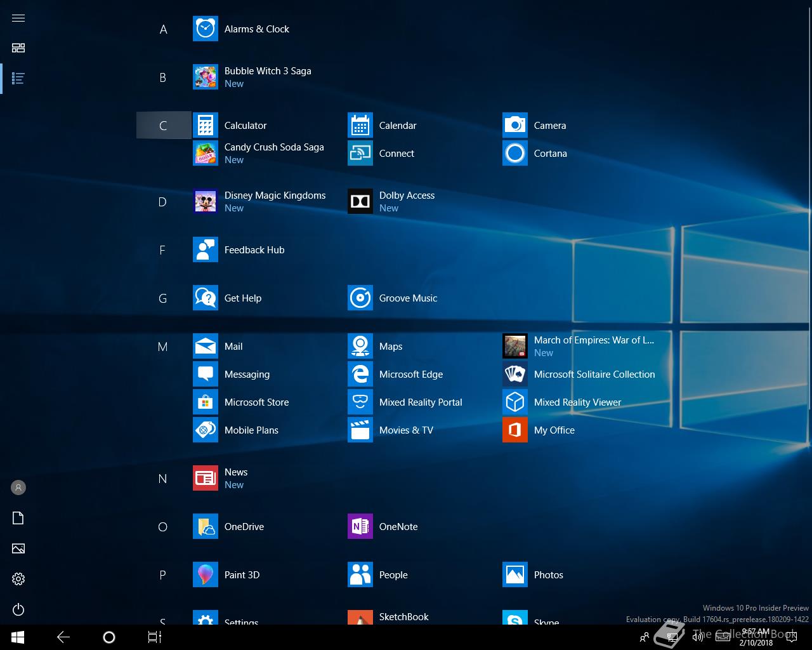This screenshot has height=650, width=812.
Task: Jump via the letter M group header
Action: pyautogui.click(x=163, y=347)
